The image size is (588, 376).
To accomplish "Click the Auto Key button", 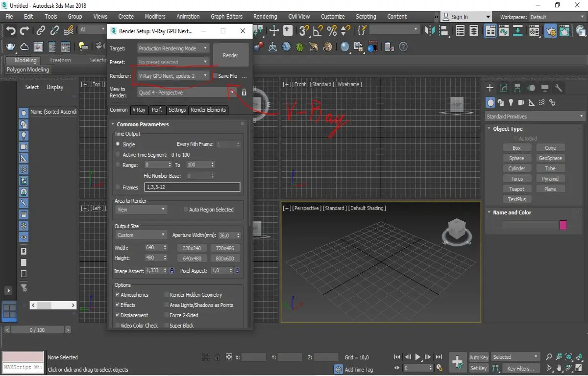I will [479, 357].
